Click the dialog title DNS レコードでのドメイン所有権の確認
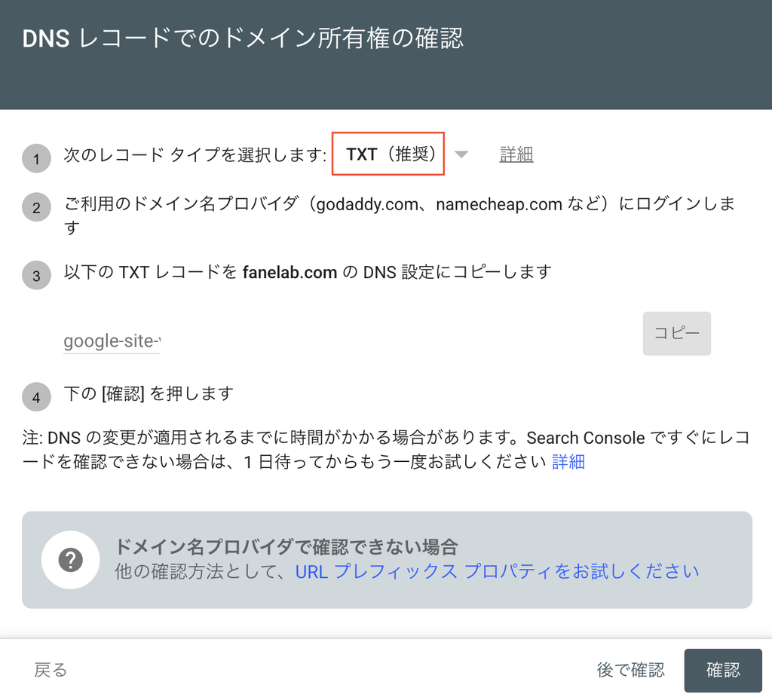This screenshot has height=700, width=772. coord(243,38)
